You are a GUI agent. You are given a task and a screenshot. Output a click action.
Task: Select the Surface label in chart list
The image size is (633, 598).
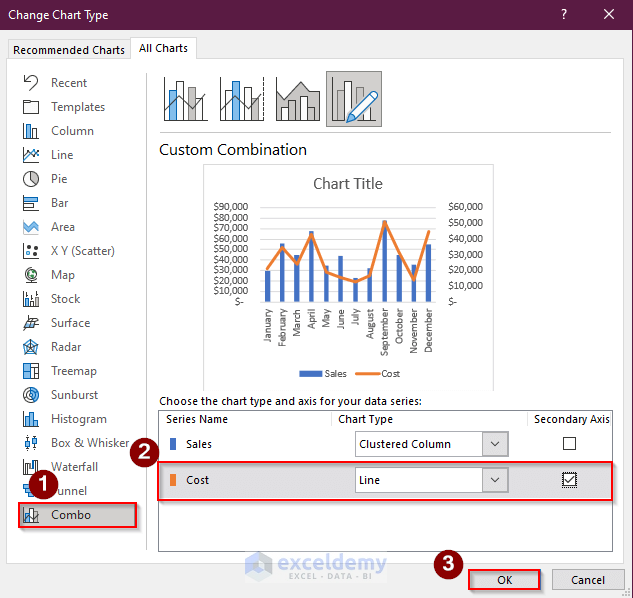pyautogui.click(x=71, y=323)
